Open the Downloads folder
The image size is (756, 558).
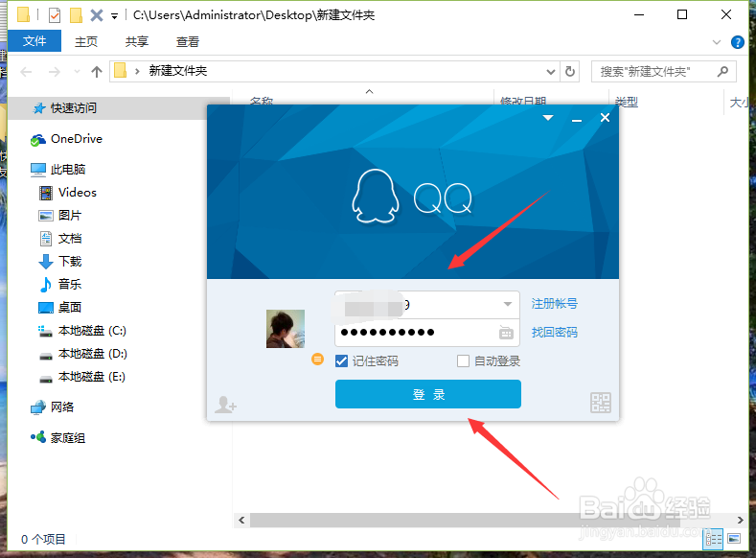70,262
